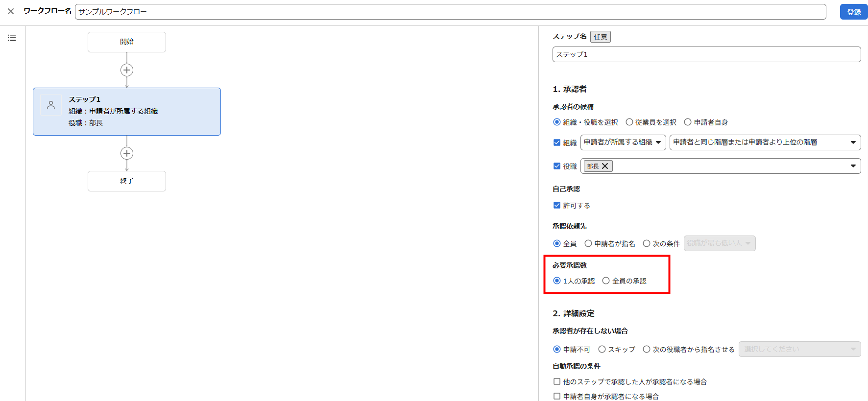Screen dimensions: 868x401
Task: Remove the 部長 tag with its X icon
Action: (605, 166)
